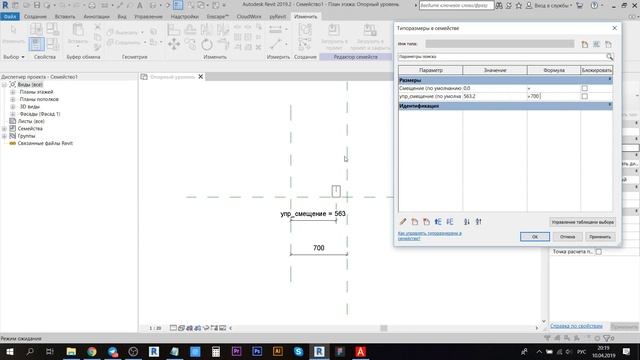Click the Windows Start button
640x360 pixels.
tap(9, 351)
